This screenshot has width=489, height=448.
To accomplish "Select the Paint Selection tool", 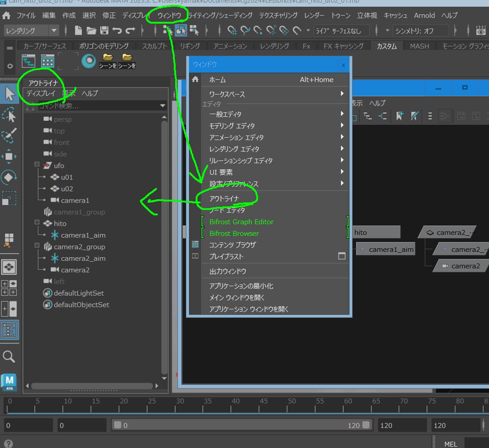I will click(x=9, y=136).
